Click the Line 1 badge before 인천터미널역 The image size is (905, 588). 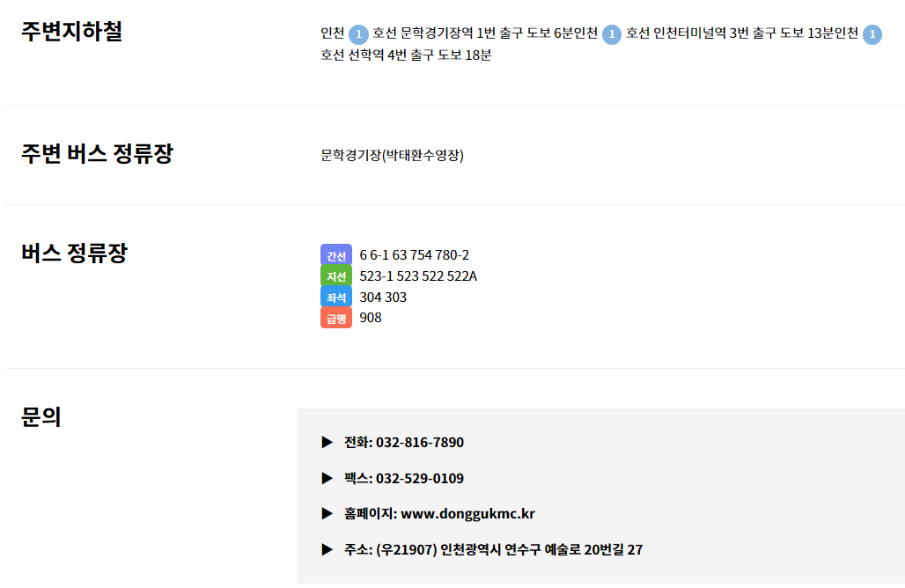[612, 34]
